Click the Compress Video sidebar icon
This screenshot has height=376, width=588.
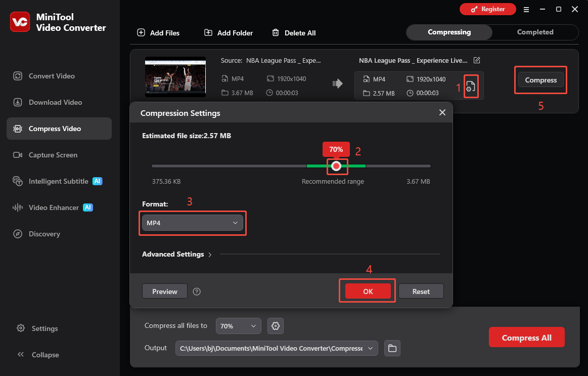[x=18, y=129]
